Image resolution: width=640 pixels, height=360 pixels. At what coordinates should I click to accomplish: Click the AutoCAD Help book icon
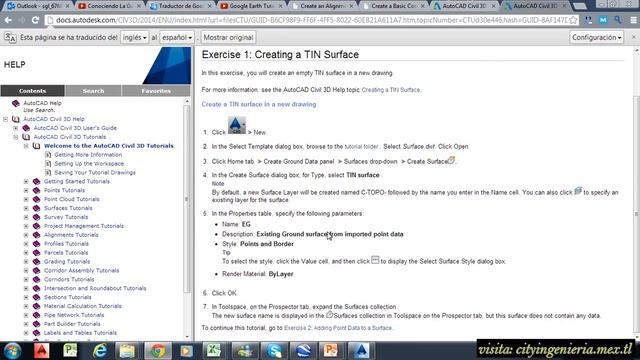point(16,103)
